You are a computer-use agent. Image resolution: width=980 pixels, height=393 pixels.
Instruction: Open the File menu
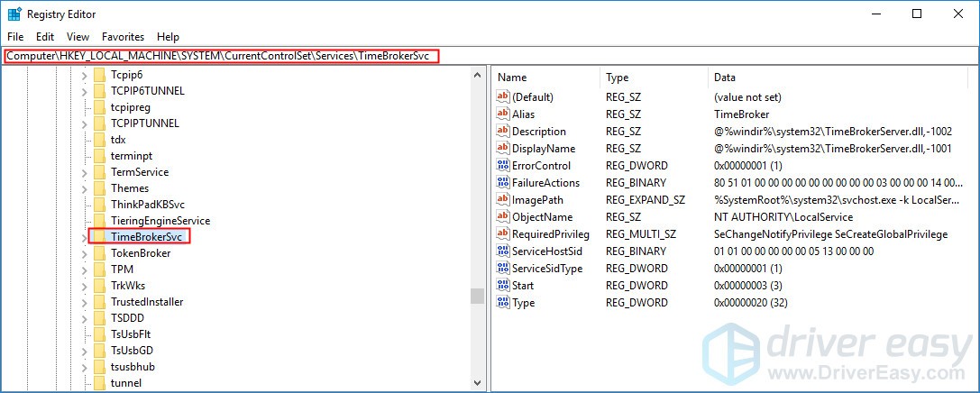pyautogui.click(x=15, y=37)
